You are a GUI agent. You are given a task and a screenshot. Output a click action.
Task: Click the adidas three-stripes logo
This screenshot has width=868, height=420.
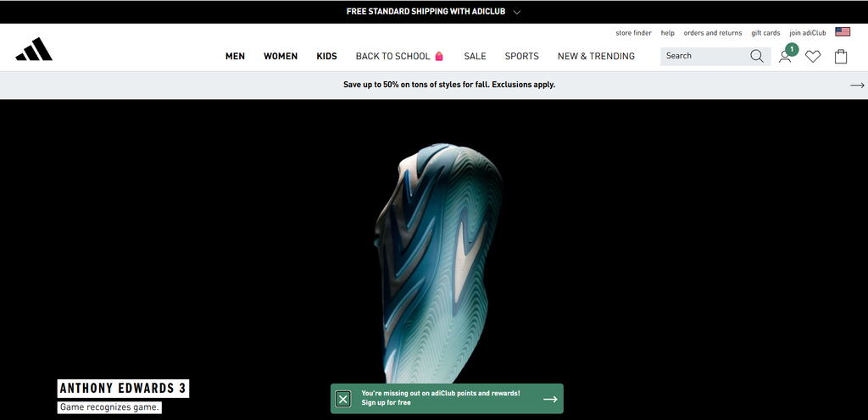pos(34,49)
